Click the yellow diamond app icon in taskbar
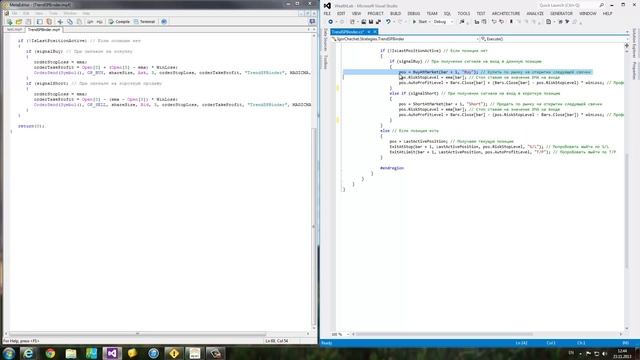The width and height of the screenshot is (640, 360). [x=174, y=353]
